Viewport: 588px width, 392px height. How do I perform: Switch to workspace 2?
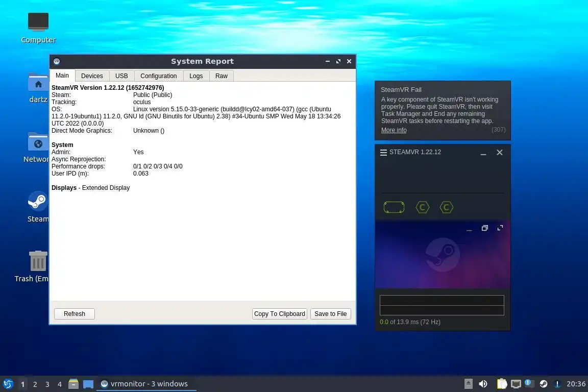pos(35,384)
